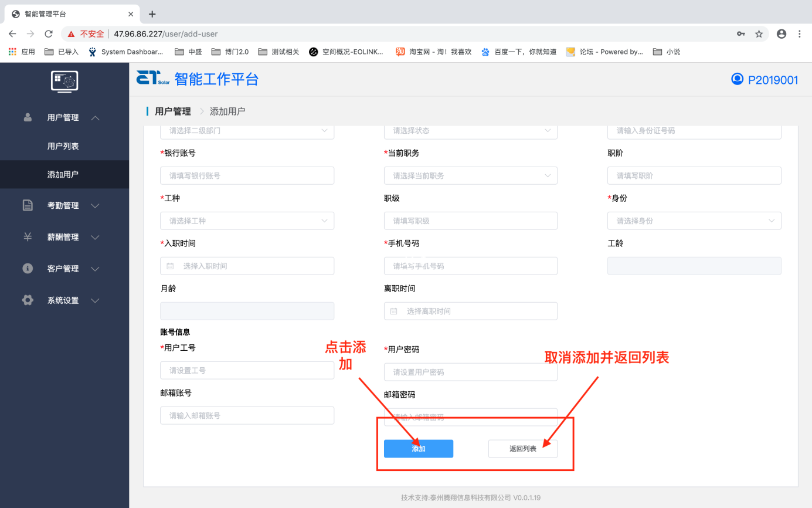
Task: Bookmark this page with the star icon
Action: pos(759,34)
